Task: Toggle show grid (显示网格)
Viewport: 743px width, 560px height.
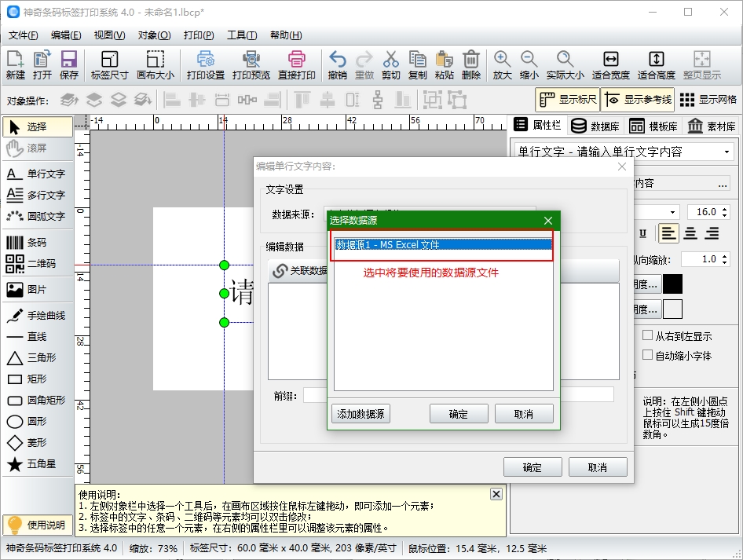Action: click(x=708, y=100)
